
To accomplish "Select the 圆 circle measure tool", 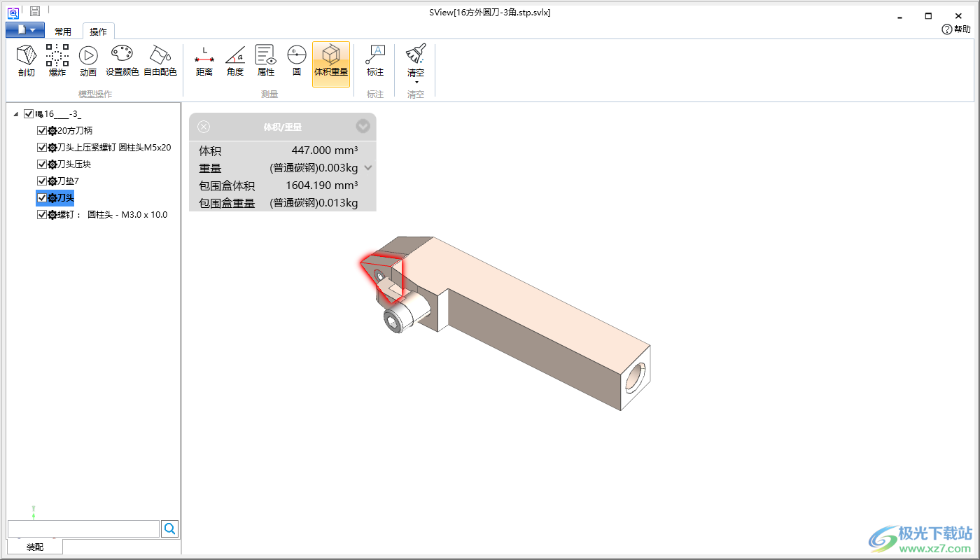I will 297,60.
